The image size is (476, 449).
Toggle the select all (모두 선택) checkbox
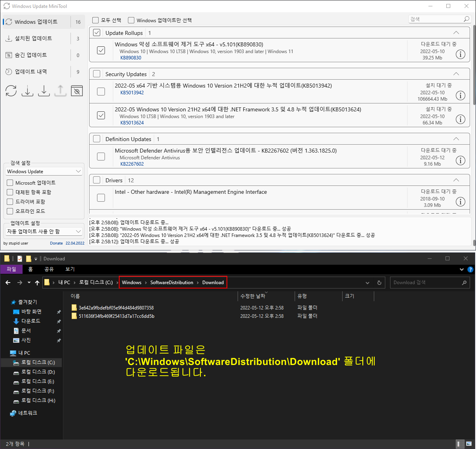point(95,20)
